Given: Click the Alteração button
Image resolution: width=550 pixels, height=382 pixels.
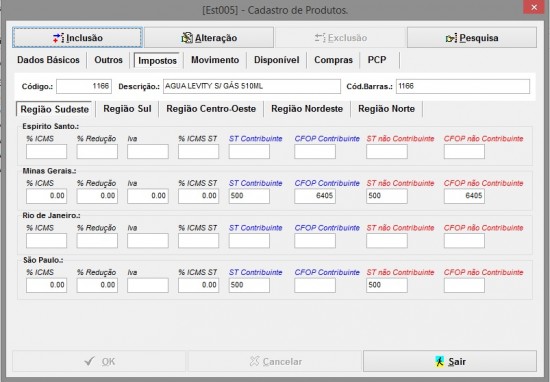Looking at the screenshot, I should pyautogui.click(x=209, y=38).
